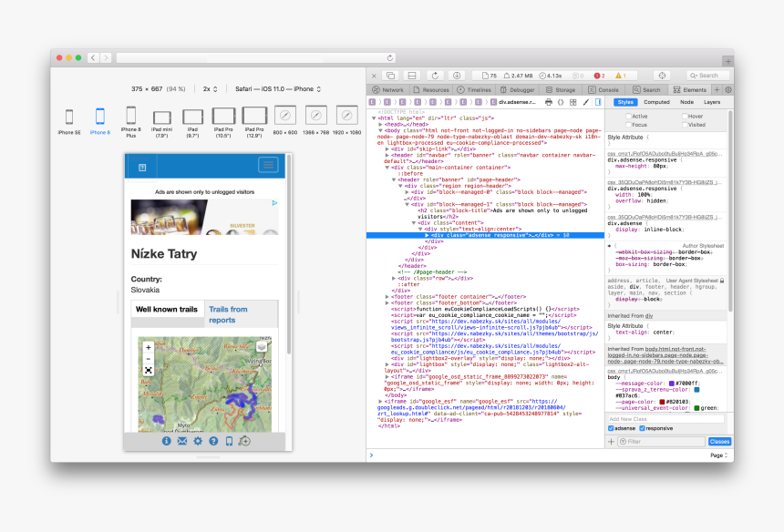Open the Console tab
The width and height of the screenshot is (784, 532).
click(x=603, y=90)
